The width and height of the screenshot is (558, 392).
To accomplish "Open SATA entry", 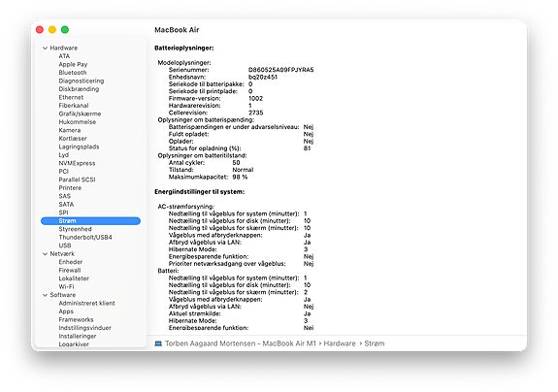I will [x=66, y=204].
